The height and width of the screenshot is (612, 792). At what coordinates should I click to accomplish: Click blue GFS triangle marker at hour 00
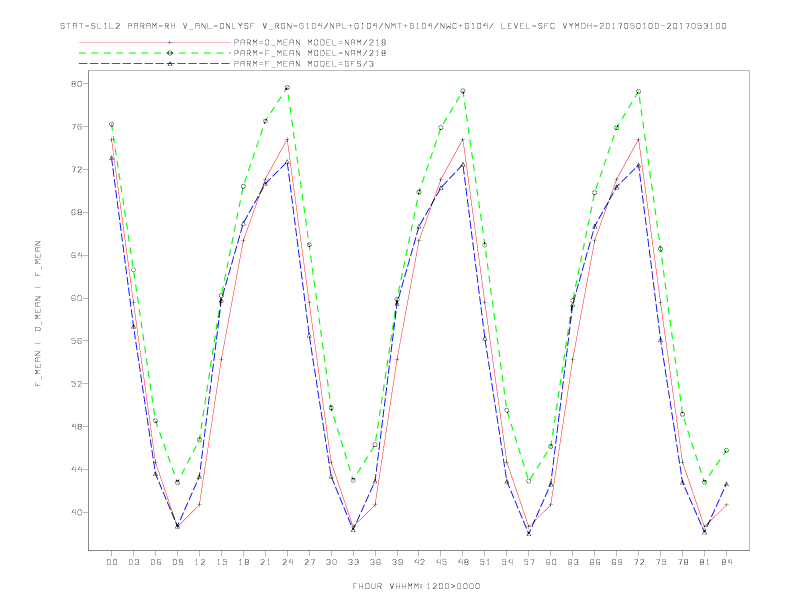pos(112,158)
